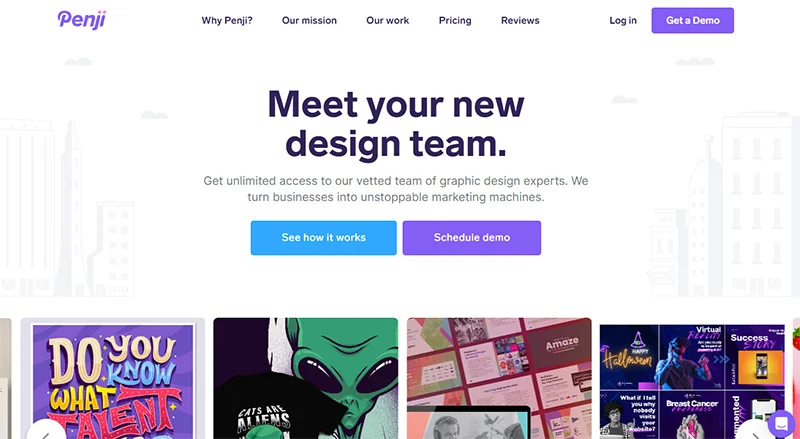This screenshot has width=800, height=439.
Task: Click the Happy Halloween neon post image
Action: (x=629, y=357)
